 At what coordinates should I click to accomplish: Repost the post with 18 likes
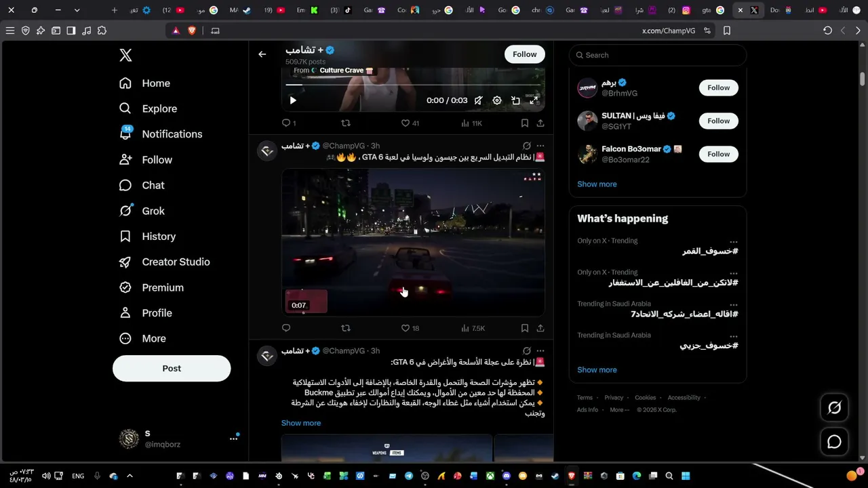point(346,328)
